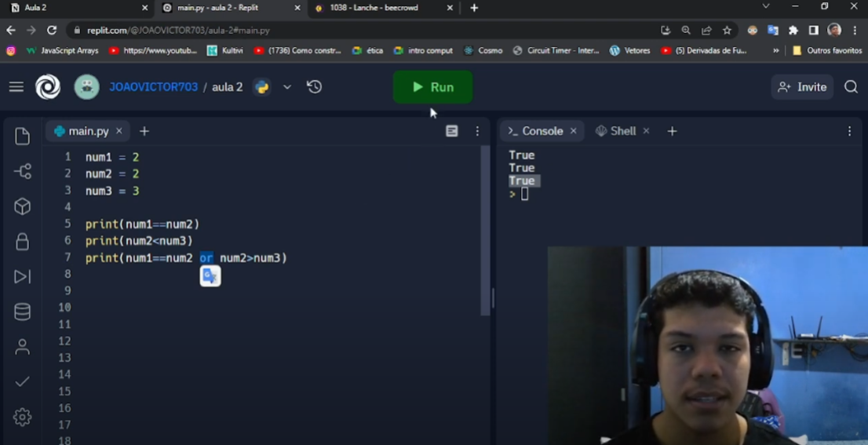Open the Replit search magnifier
The height and width of the screenshot is (445, 868).
pos(851,87)
